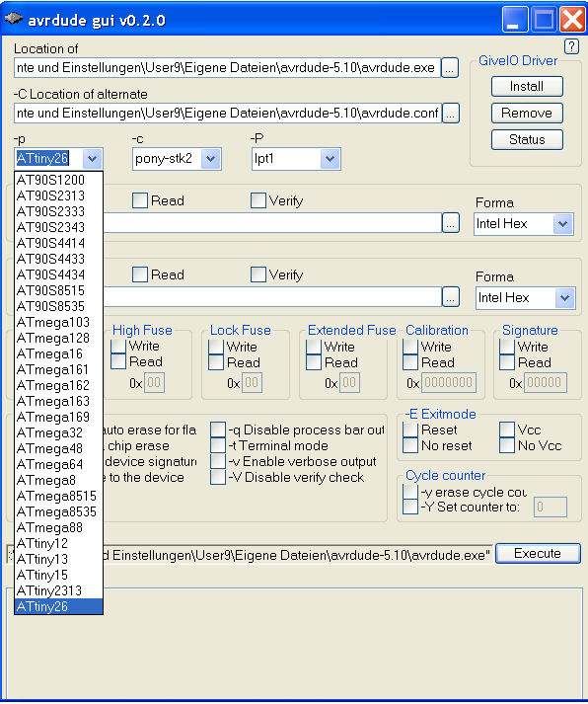Select ATmega88 device entry
Screen dimensions: 588x704
point(59,527)
